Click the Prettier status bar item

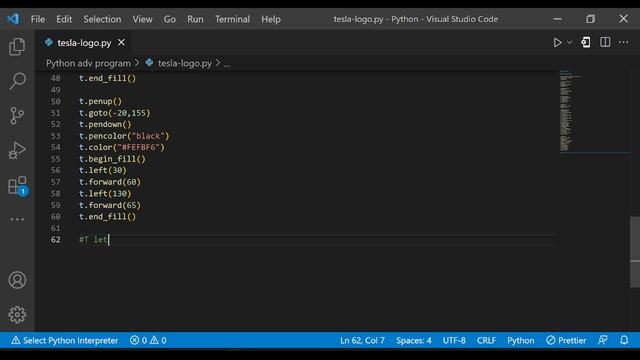coord(566,340)
